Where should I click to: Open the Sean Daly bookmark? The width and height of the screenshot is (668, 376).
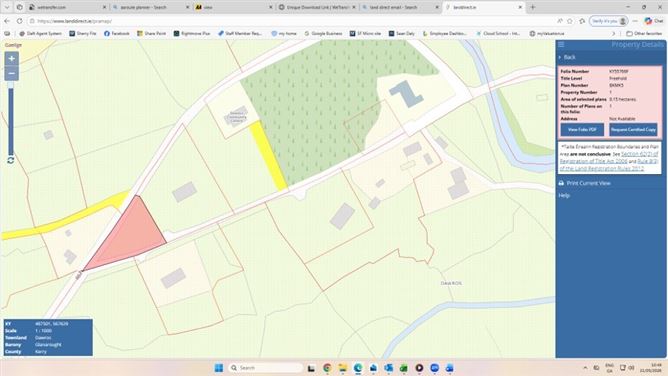[401, 33]
